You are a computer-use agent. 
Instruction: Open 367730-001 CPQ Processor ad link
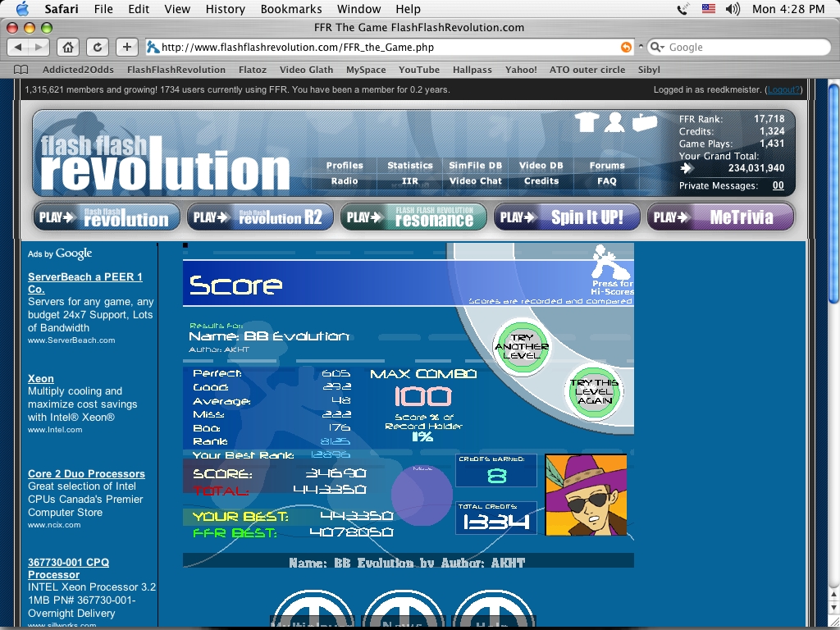click(x=69, y=568)
